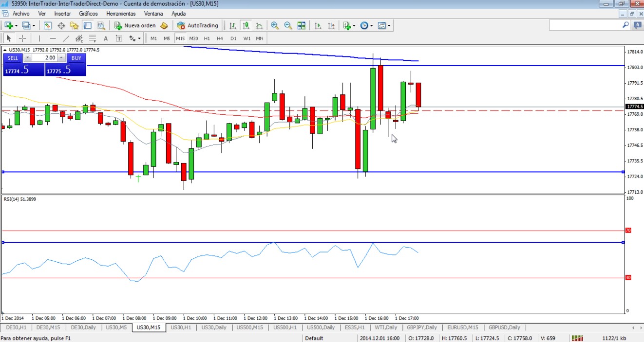The image size is (644, 342).
Task: Zoom out the chart
Action: pyautogui.click(x=288, y=25)
